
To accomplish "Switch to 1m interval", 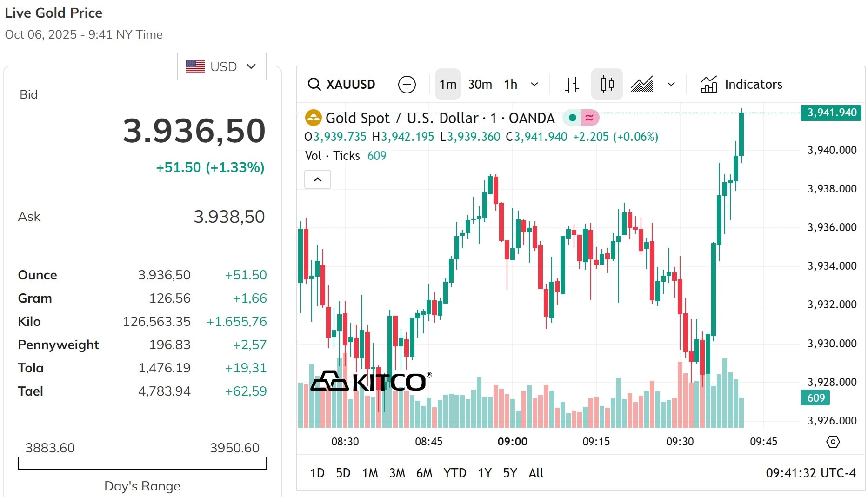I will (448, 84).
